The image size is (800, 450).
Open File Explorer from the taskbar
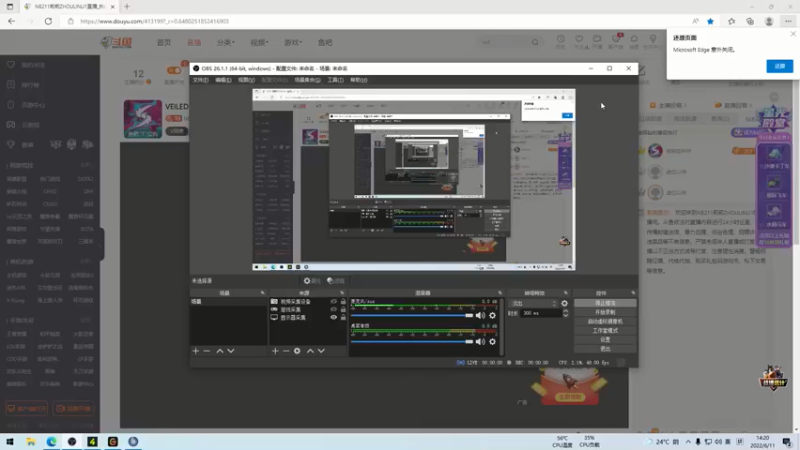[x=31, y=441]
